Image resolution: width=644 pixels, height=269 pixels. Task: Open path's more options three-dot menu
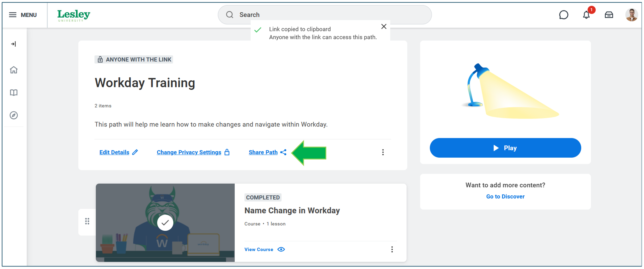383,152
